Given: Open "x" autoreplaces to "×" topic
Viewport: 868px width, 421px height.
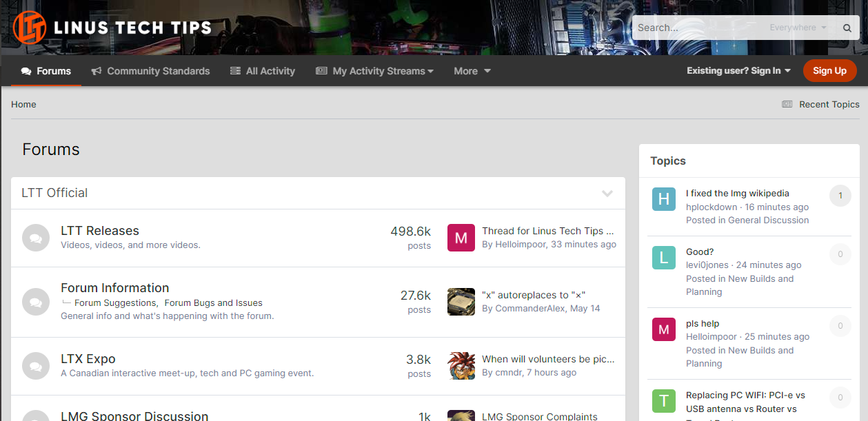Looking at the screenshot, I should tap(534, 295).
